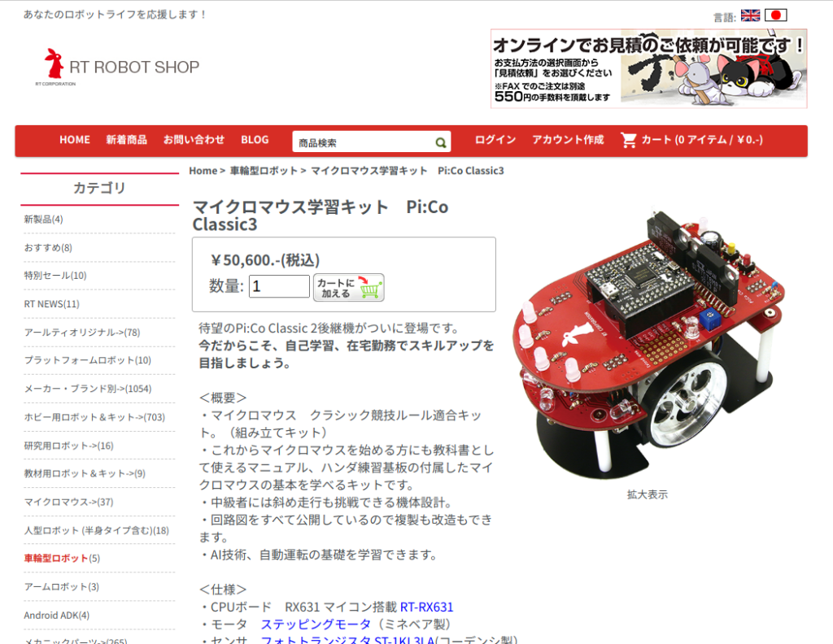The height and width of the screenshot is (644, 833).
Task: Expand category 教材用ロボット＆キット->(9)
Action: click(85, 473)
